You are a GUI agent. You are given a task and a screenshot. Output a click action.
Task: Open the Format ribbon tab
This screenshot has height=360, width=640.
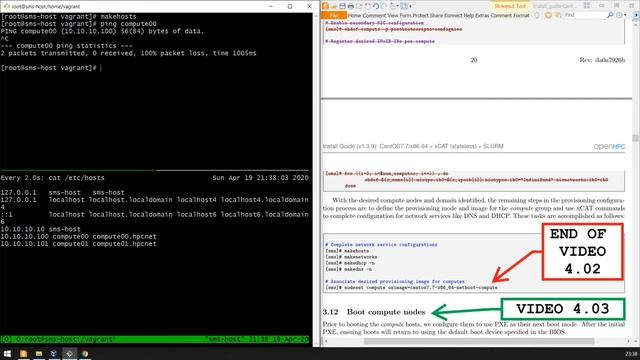tap(521, 16)
